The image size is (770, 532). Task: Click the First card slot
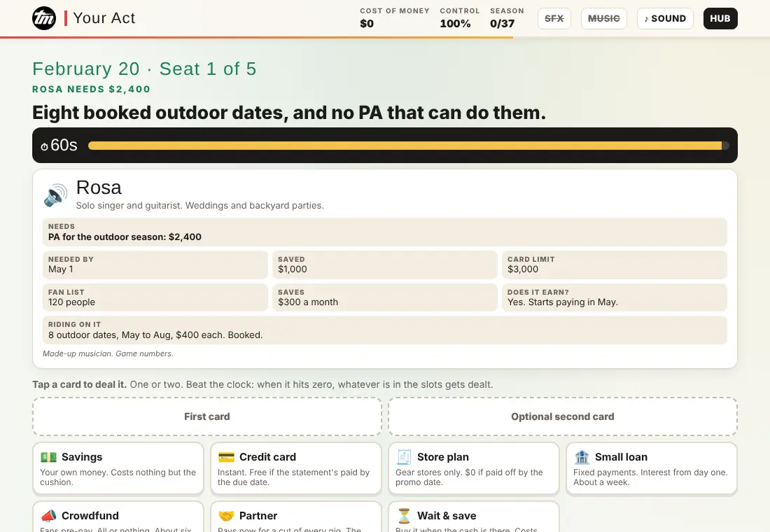(206, 416)
